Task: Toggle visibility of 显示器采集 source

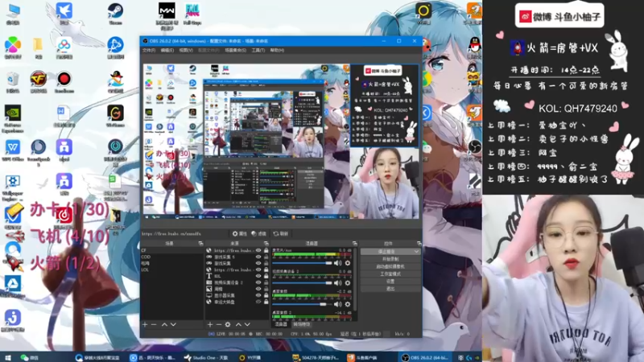Action: tap(258, 295)
